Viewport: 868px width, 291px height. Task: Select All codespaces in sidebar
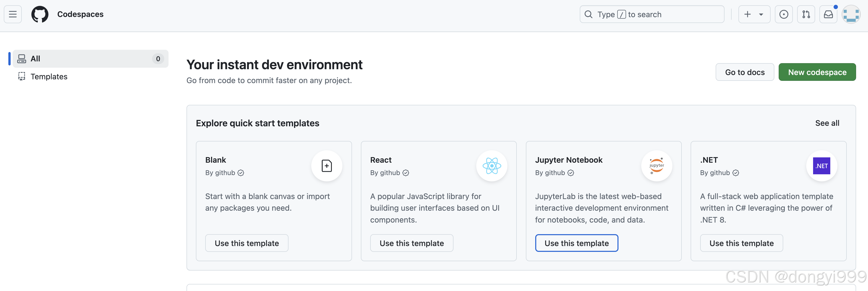point(90,59)
